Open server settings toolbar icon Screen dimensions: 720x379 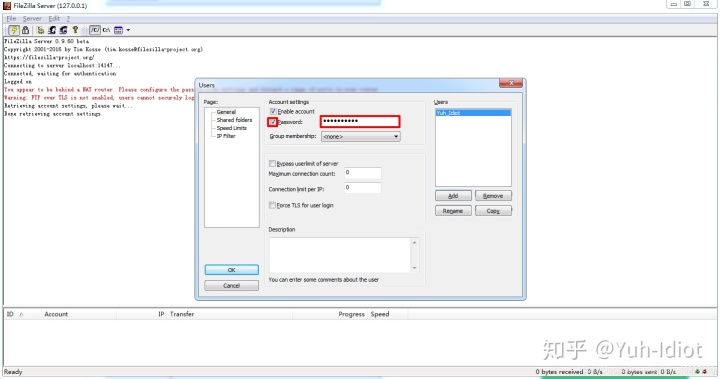40,30
